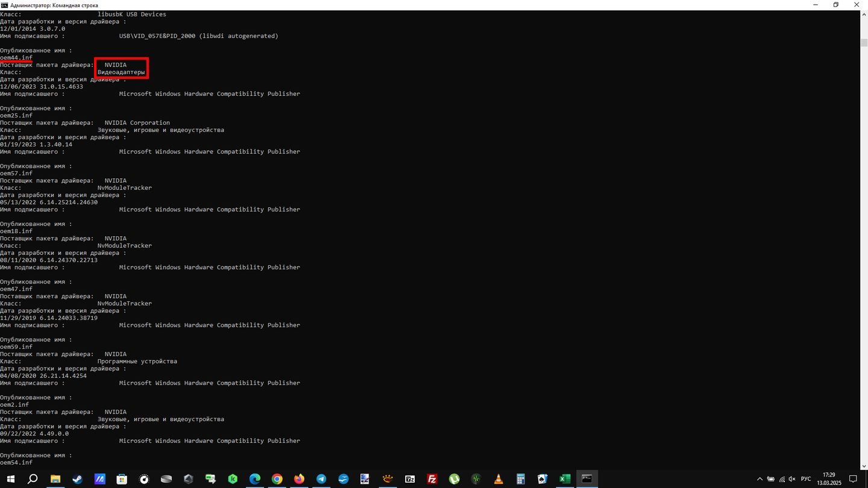Screen dimensions: 868x488
Task: Click version 08/11/2020 6.14.24370.22713
Action: (49, 260)
